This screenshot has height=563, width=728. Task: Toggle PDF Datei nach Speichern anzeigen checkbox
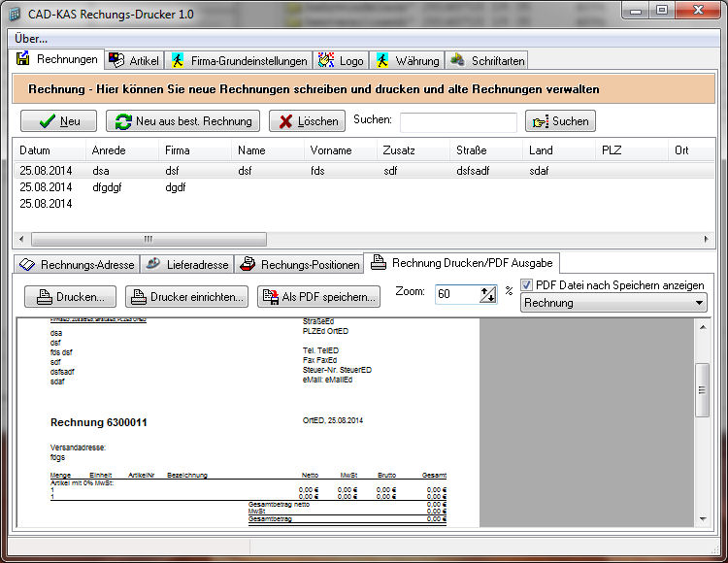(x=527, y=285)
